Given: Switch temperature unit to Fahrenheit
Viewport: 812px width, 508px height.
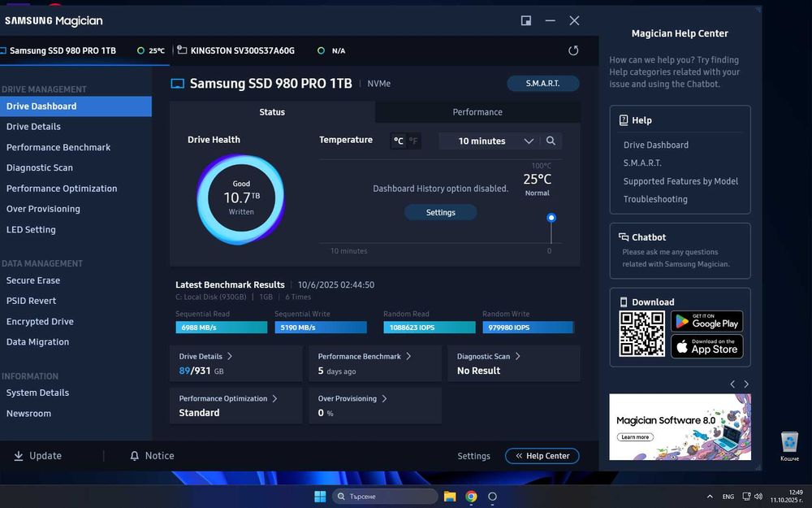Looking at the screenshot, I should (412, 141).
